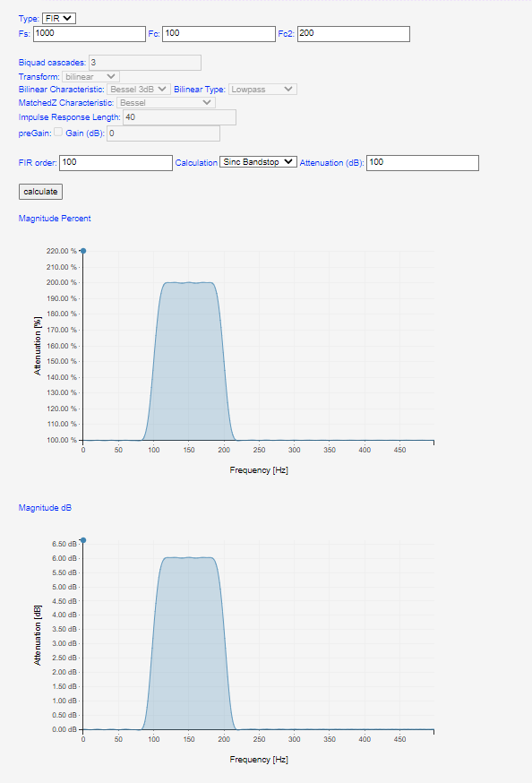
Task: Click the blue marker dot atop Magnitude Percent chart
Action: tap(83, 251)
